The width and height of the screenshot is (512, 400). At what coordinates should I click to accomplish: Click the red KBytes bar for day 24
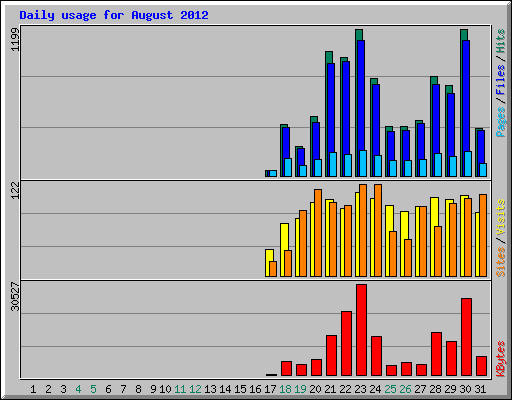tap(376, 356)
